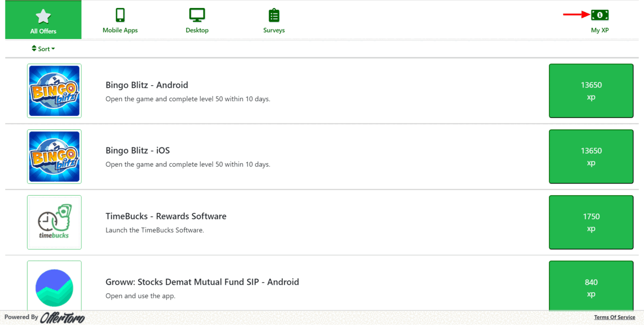644x325 pixels.
Task: Switch to the Mobile Apps tab label
Action: (120, 31)
